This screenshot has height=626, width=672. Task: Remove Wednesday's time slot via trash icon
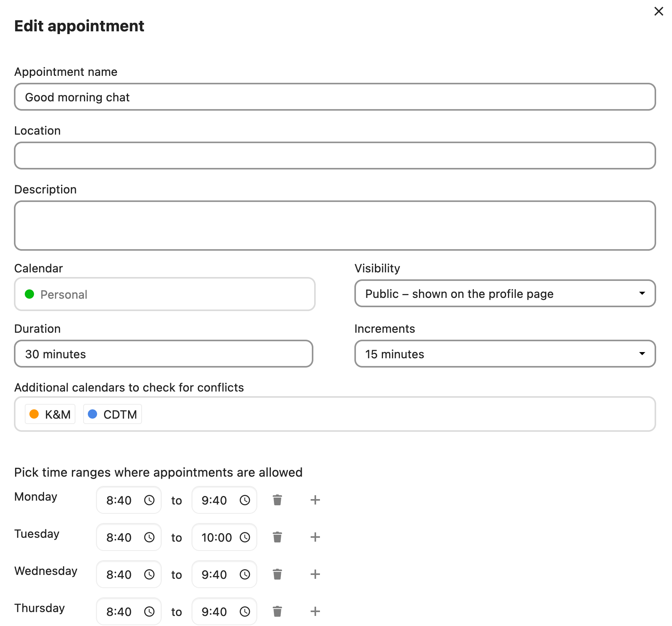point(277,574)
